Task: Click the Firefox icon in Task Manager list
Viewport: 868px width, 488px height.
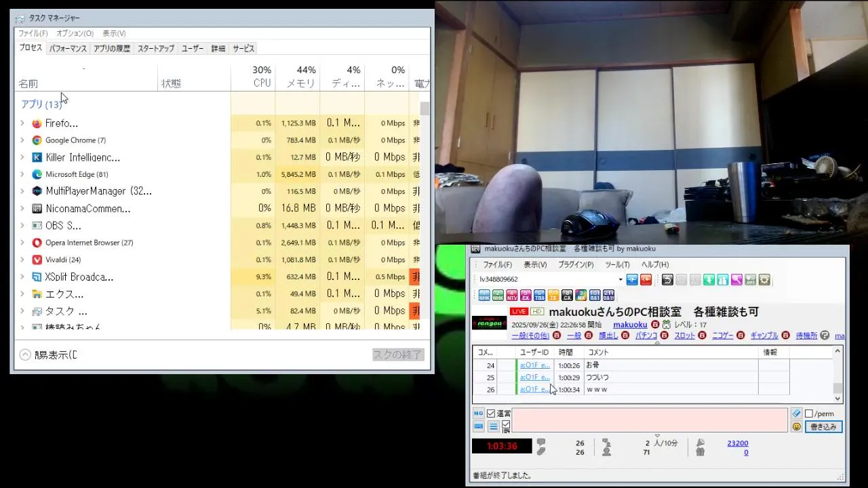Action: click(x=37, y=123)
